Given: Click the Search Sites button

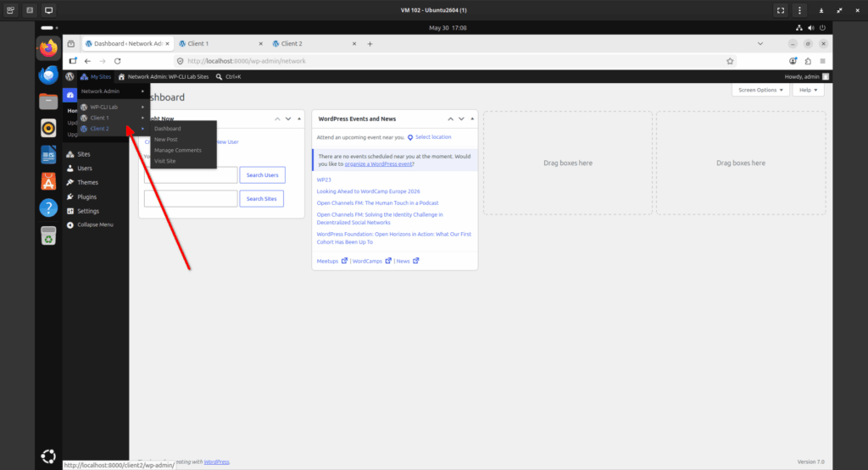Looking at the screenshot, I should click(x=261, y=199).
